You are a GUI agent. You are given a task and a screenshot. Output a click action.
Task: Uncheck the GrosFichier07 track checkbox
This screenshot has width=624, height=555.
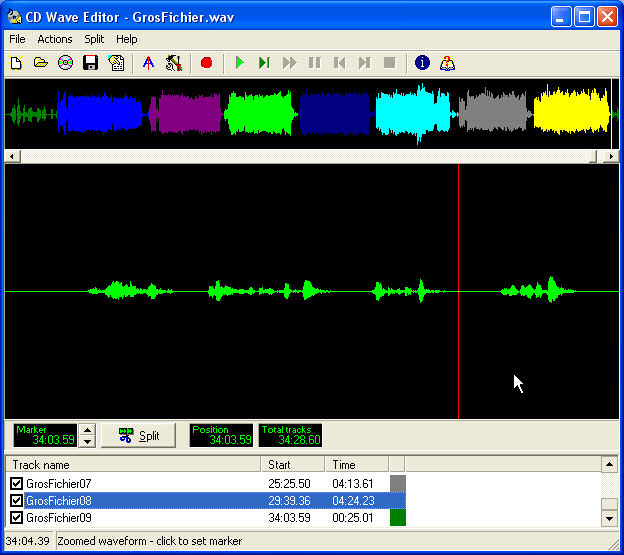tap(16, 484)
